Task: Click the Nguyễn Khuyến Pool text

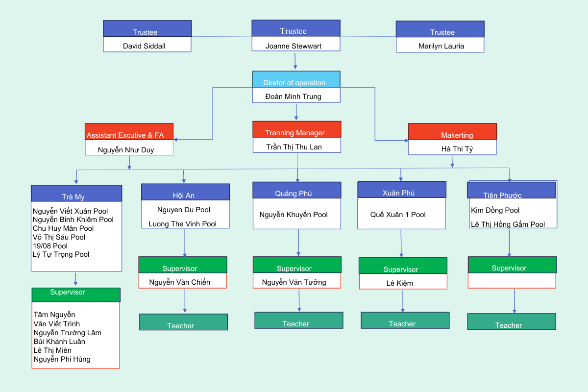Action: (x=294, y=215)
